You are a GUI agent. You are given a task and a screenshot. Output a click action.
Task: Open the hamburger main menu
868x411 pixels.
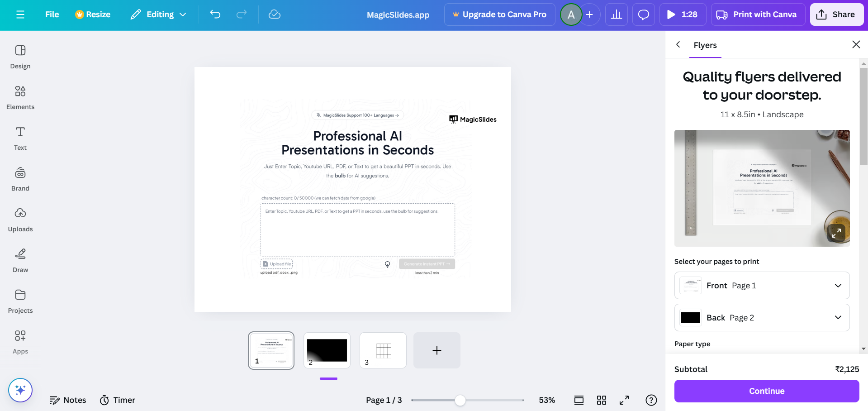point(20,14)
